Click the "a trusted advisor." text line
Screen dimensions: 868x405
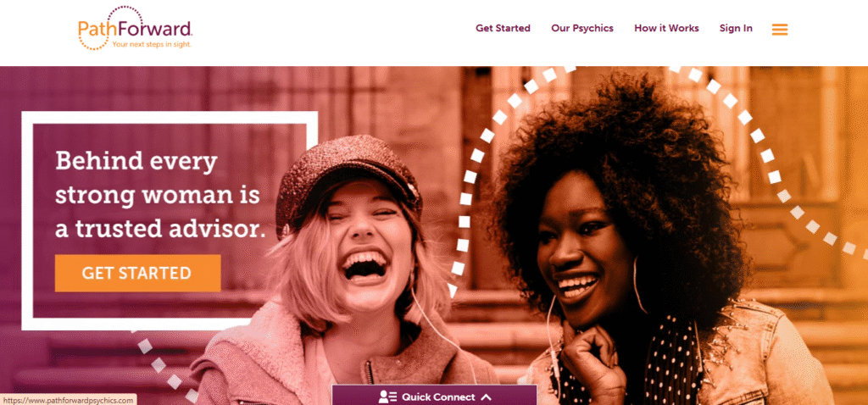(x=160, y=229)
